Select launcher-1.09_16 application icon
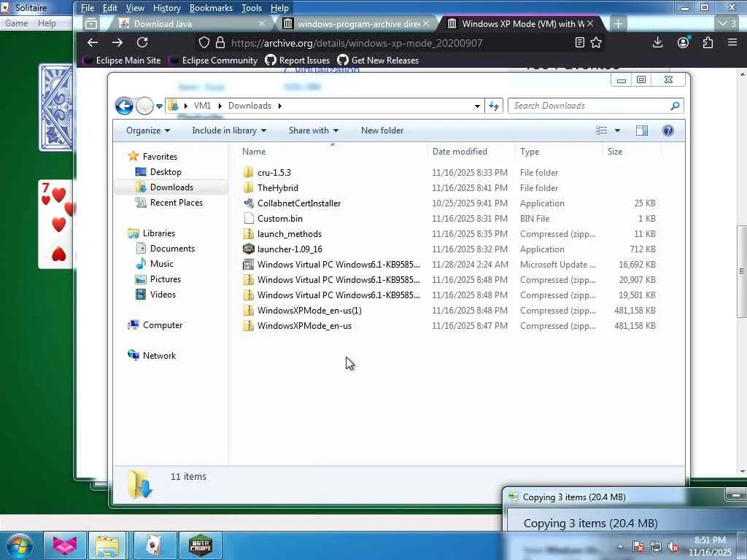Viewport: 747px width, 560px height. tap(248, 249)
